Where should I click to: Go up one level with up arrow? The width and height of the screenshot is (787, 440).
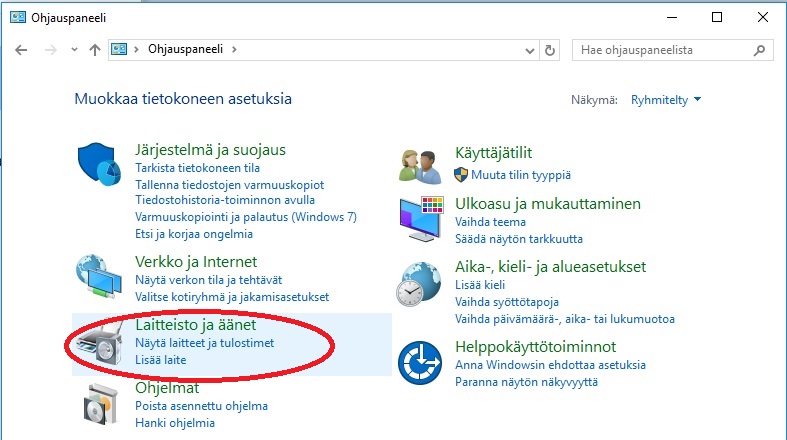[94, 49]
